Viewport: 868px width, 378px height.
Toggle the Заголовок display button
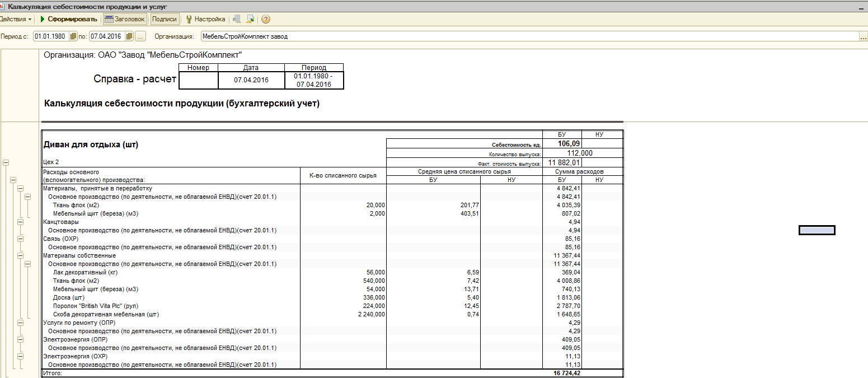125,19
